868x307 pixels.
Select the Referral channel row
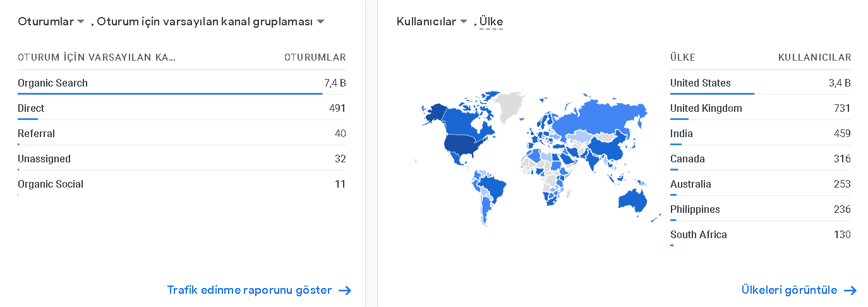pos(182,133)
